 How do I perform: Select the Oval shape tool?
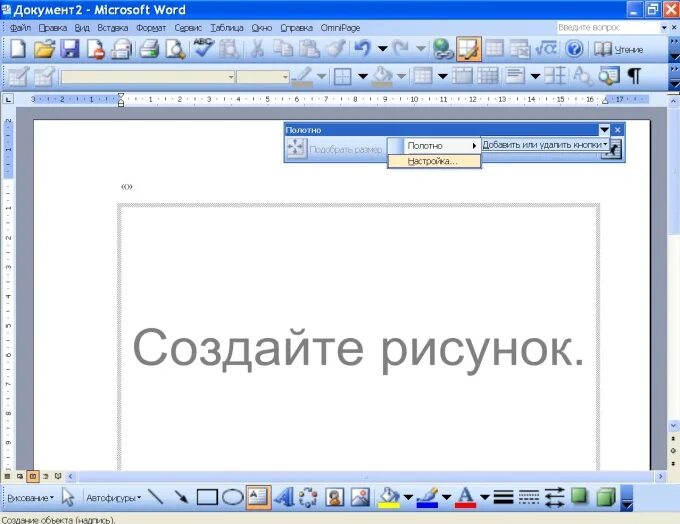pyautogui.click(x=233, y=497)
